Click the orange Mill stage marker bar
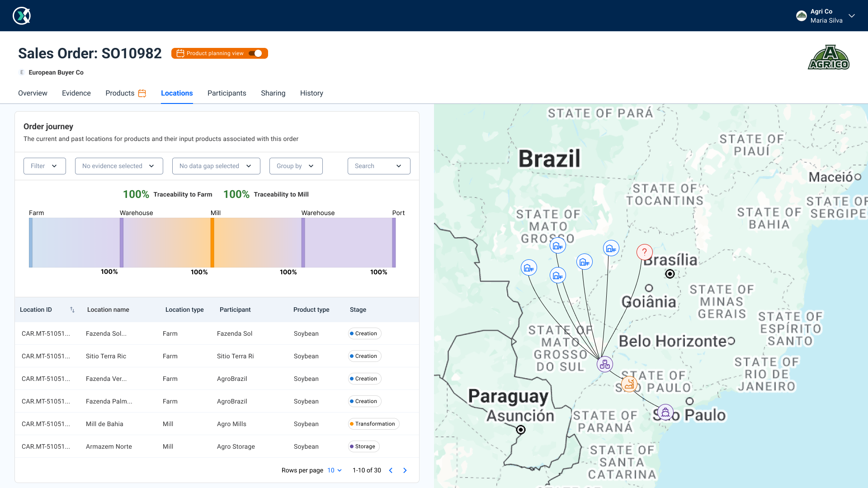This screenshot has width=868, height=488. (212, 243)
